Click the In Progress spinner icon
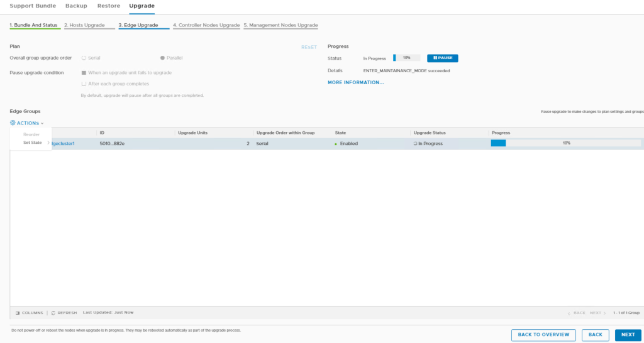 click(x=415, y=144)
